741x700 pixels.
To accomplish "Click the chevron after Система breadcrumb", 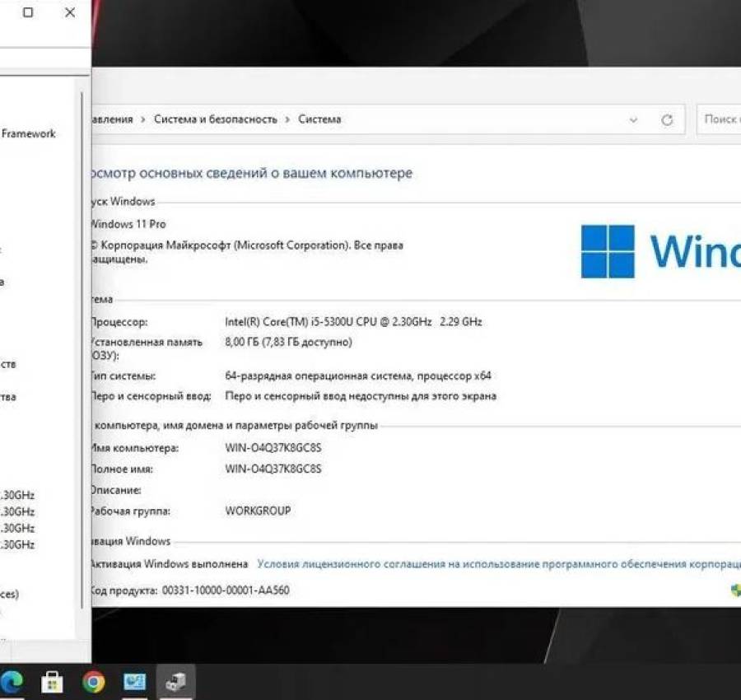I will tap(352, 119).
